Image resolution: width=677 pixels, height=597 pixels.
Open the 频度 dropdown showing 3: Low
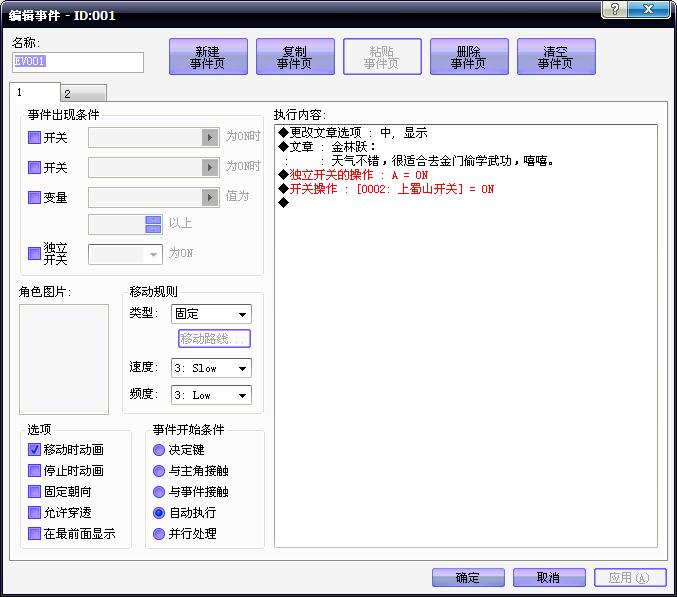211,395
